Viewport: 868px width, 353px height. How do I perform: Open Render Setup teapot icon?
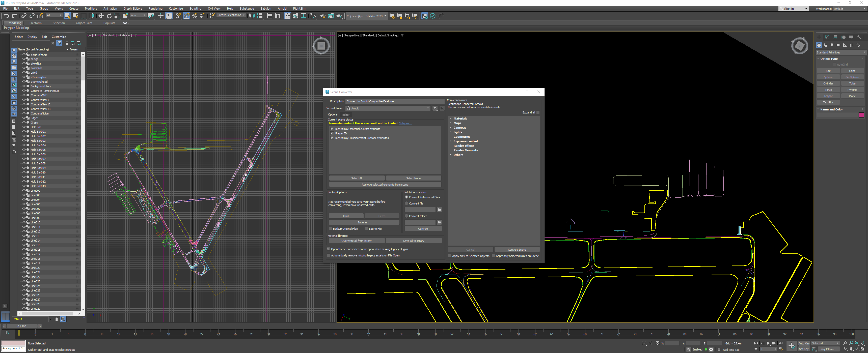click(x=322, y=16)
